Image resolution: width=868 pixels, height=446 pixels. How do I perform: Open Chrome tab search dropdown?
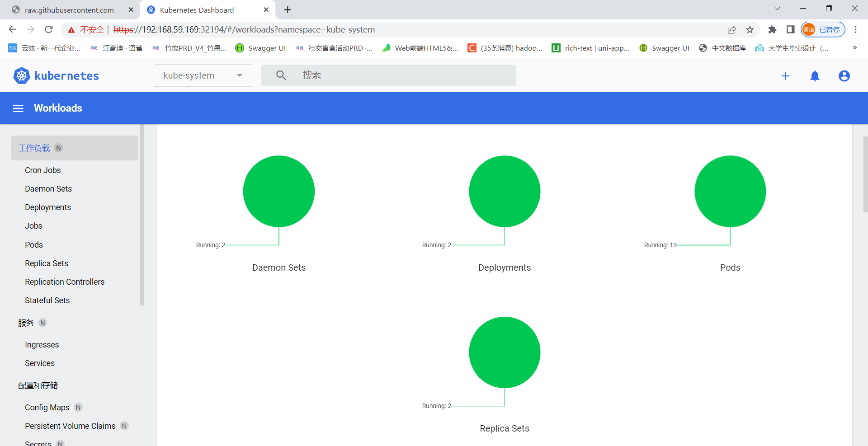point(777,9)
